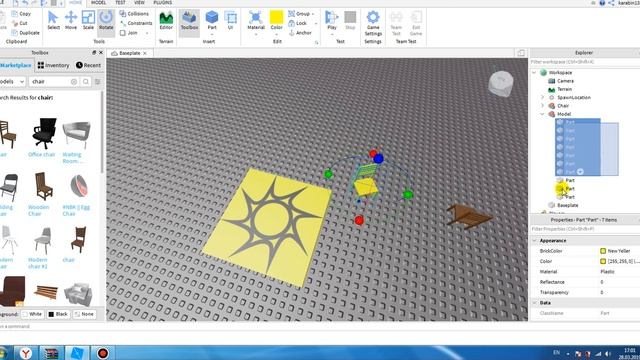Run the toolbox search magnifier
This screenshot has height=360, width=640.
[x=86, y=82]
